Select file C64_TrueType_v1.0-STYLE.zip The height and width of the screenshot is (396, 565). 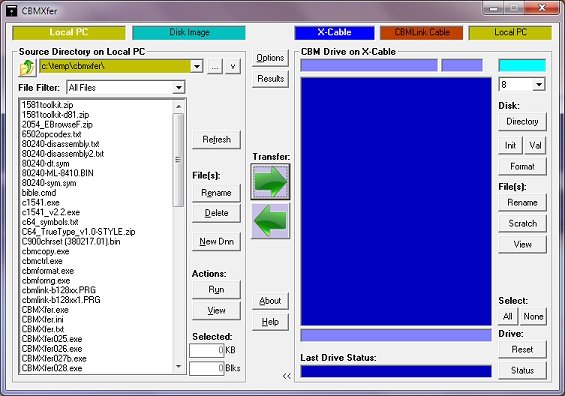(79, 232)
